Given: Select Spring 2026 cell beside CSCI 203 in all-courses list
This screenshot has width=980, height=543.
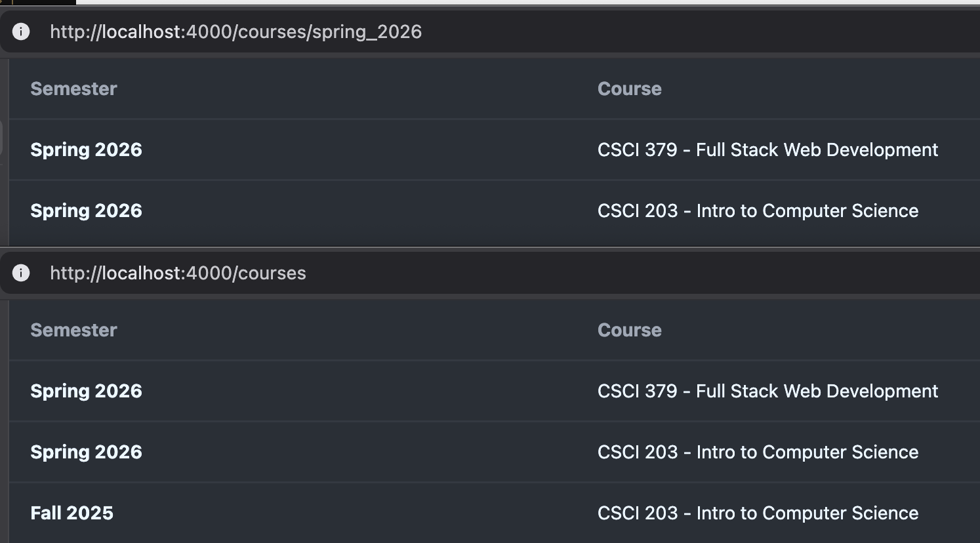Looking at the screenshot, I should 86,452.
